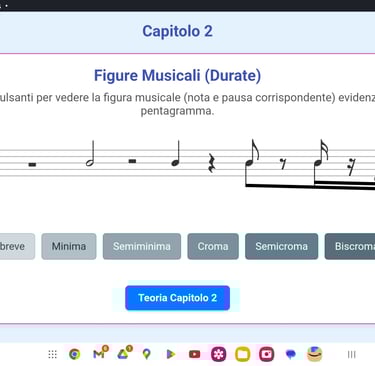The width and height of the screenshot is (375, 366).
Task: Click the Semibreve duration button
Action: [x=17, y=246]
